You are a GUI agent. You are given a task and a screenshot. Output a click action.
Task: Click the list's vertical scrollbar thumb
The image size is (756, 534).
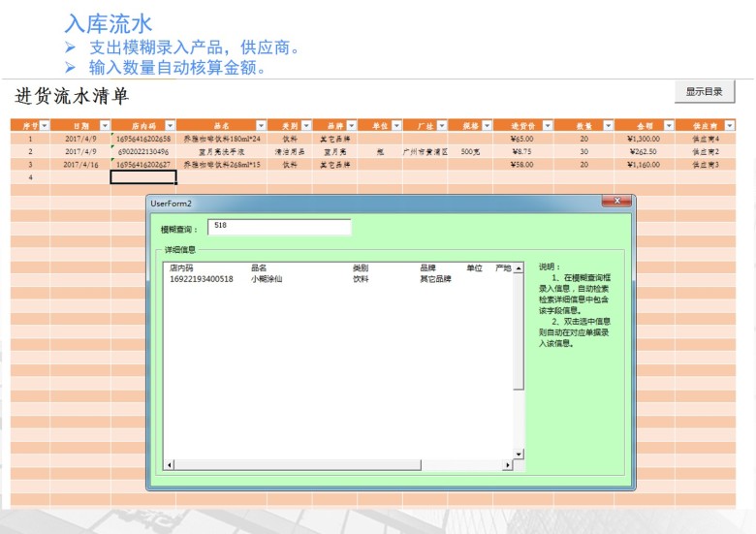[x=519, y=331]
